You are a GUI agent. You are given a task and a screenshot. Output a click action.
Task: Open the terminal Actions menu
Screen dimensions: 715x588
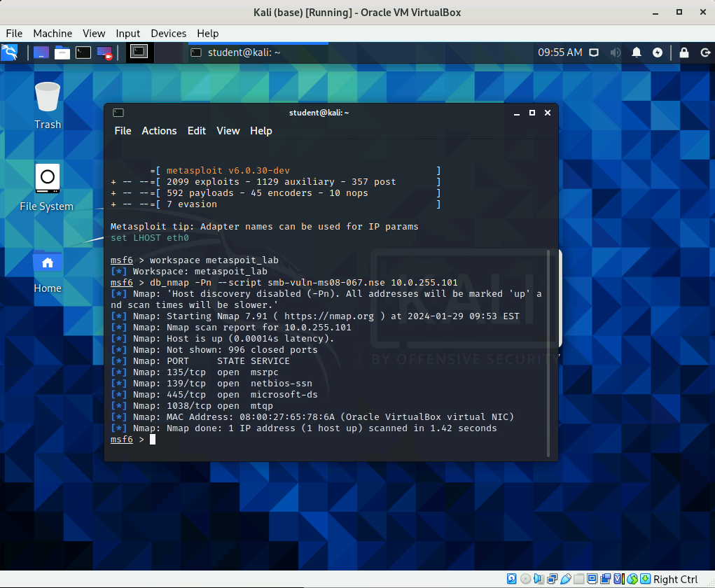coord(159,131)
